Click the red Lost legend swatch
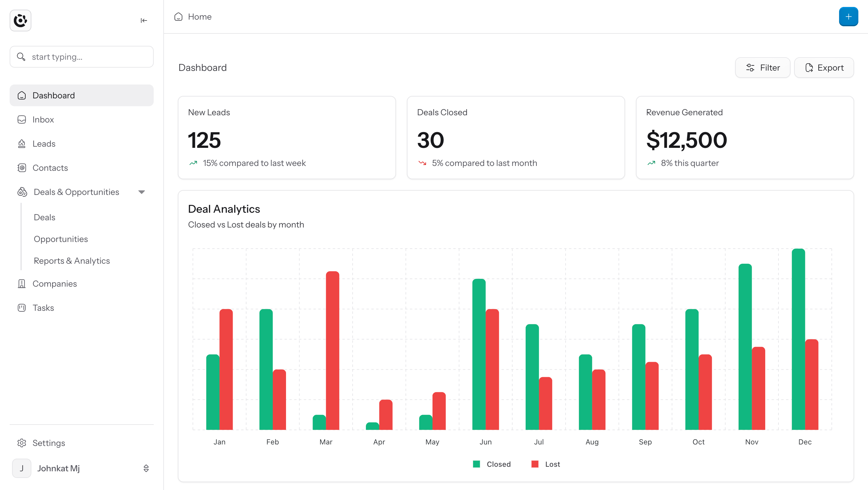The width and height of the screenshot is (868, 490). (535, 464)
